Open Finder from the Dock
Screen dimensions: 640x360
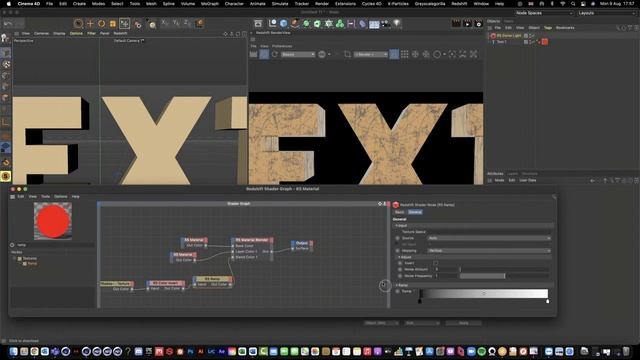click(13, 351)
